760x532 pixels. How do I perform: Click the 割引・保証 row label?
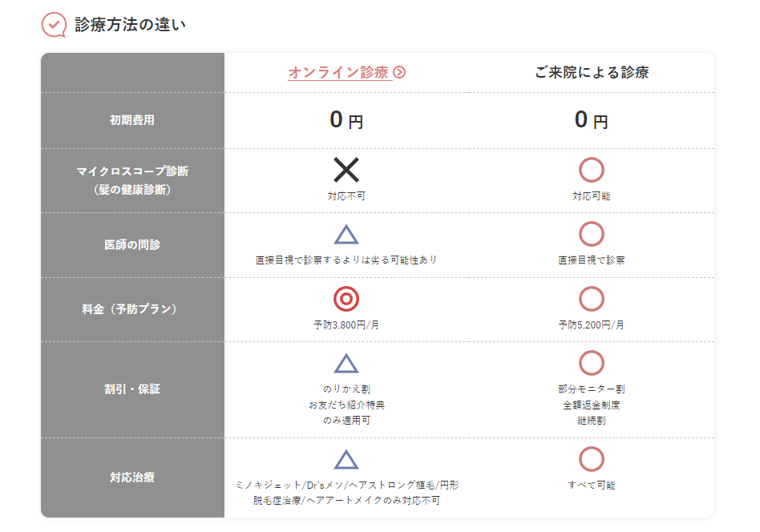coord(131,389)
